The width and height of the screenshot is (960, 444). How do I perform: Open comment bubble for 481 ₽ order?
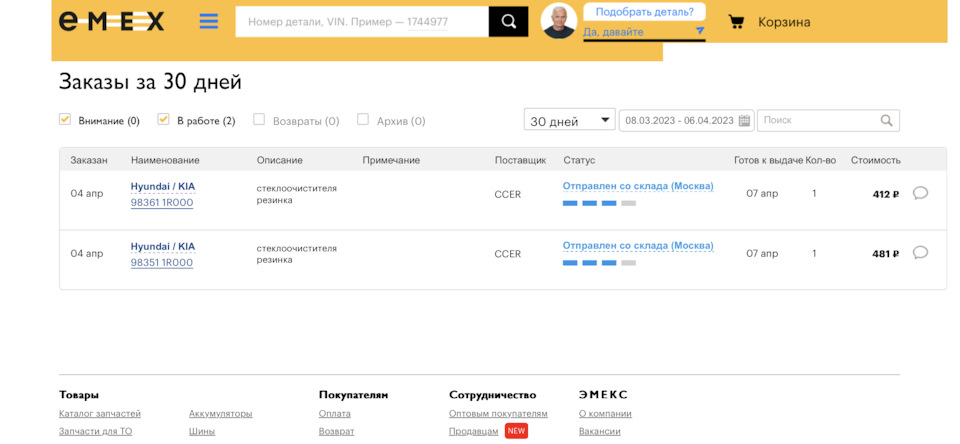click(x=920, y=252)
